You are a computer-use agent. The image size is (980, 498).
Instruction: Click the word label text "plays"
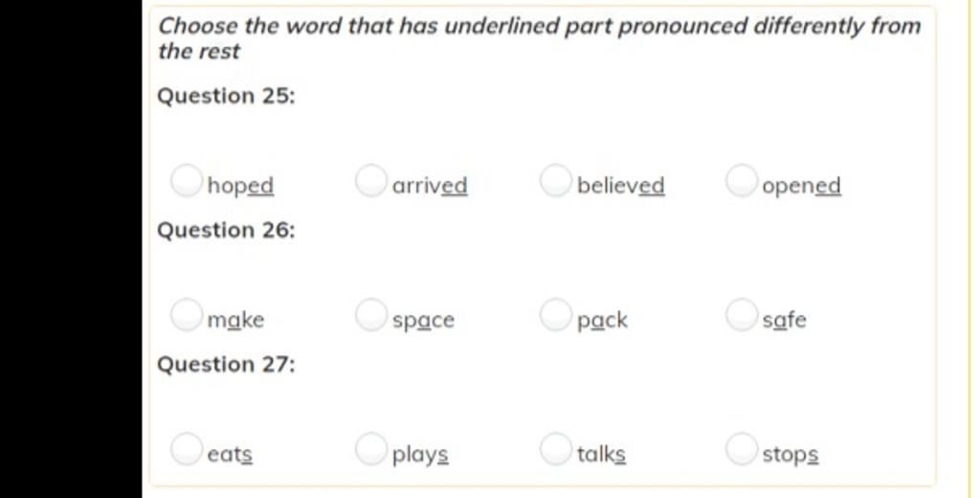(x=420, y=455)
